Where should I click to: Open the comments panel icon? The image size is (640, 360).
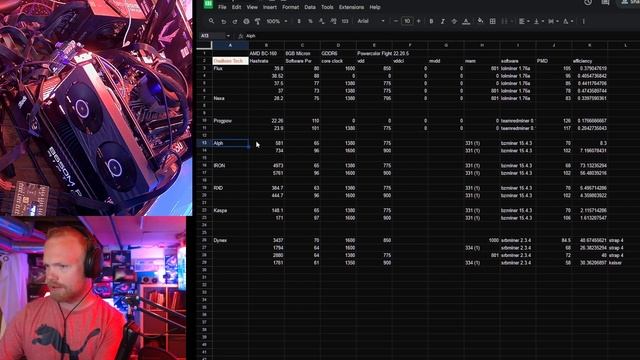(x=605, y=2)
